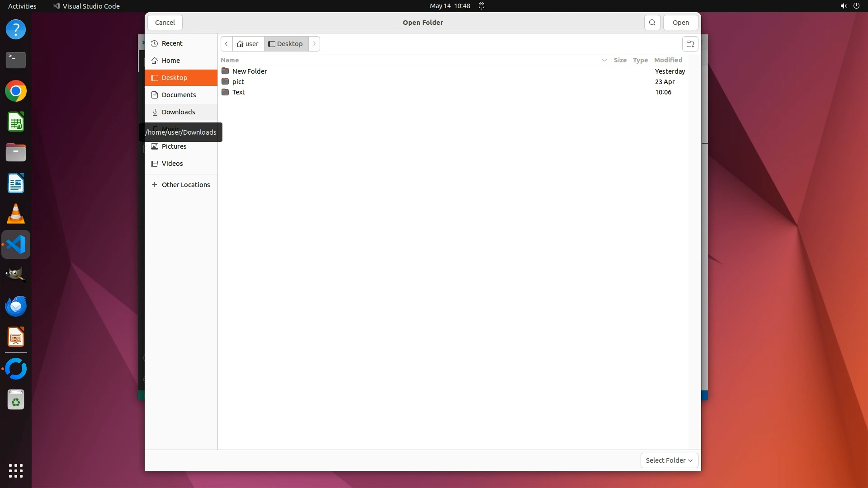Go to Recent in the sidebar
This screenshot has height=488, width=868.
point(172,43)
